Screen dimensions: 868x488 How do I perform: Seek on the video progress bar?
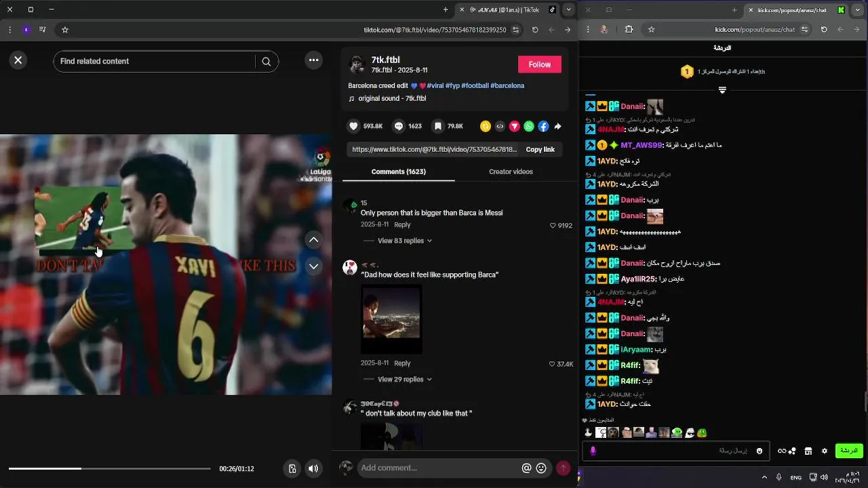click(109, 468)
